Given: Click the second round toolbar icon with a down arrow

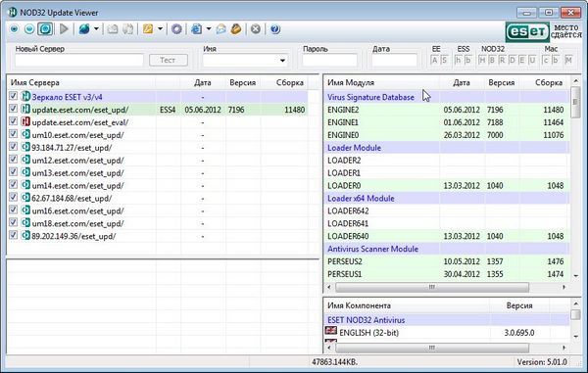Looking at the screenshot, I should pos(29,28).
